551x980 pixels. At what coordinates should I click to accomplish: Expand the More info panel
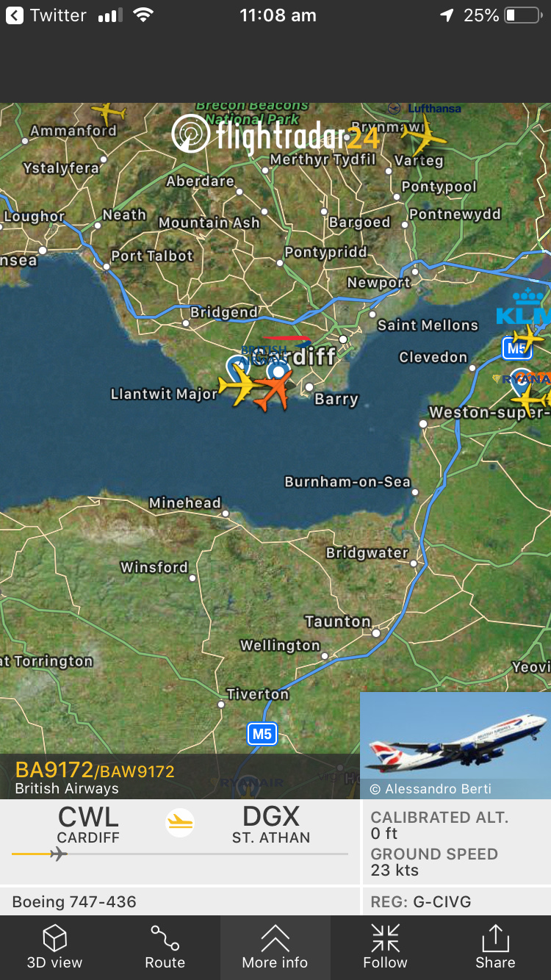pyautogui.click(x=275, y=948)
